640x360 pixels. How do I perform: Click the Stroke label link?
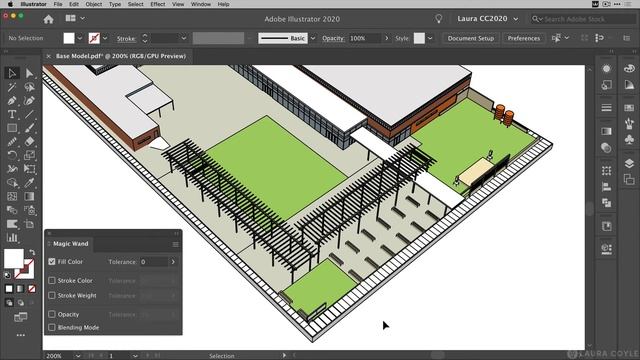[126, 38]
